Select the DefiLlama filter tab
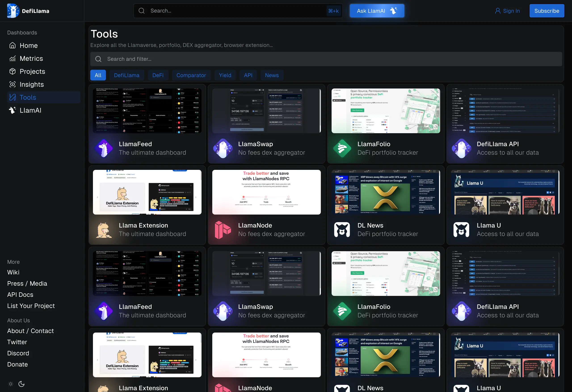This screenshot has width=572, height=392. pos(126,75)
